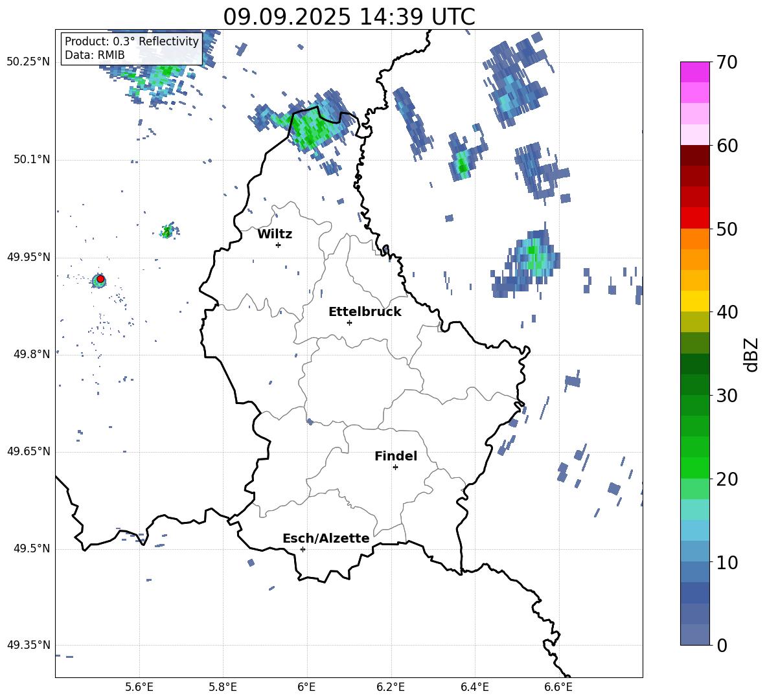The height and width of the screenshot is (700, 767).
Task: Click the 20 dBZ colorbar label
Action: click(726, 479)
